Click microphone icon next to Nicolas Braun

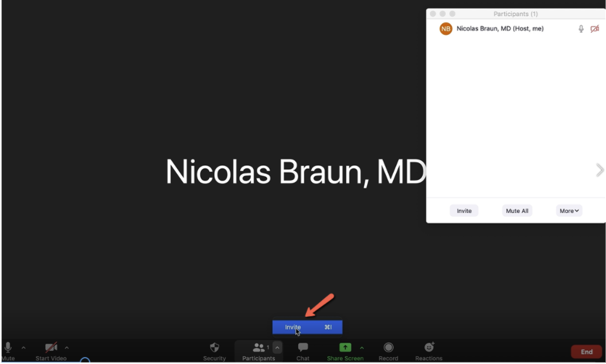click(581, 29)
